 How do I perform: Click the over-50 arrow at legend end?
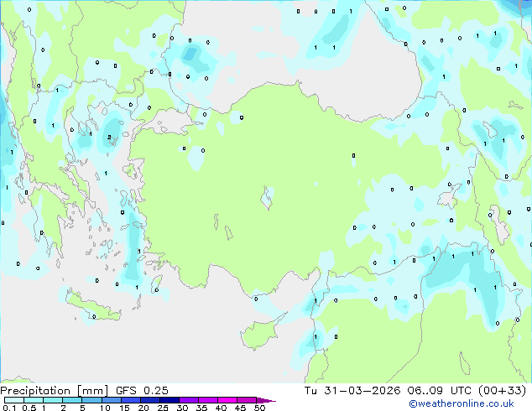pos(266,400)
